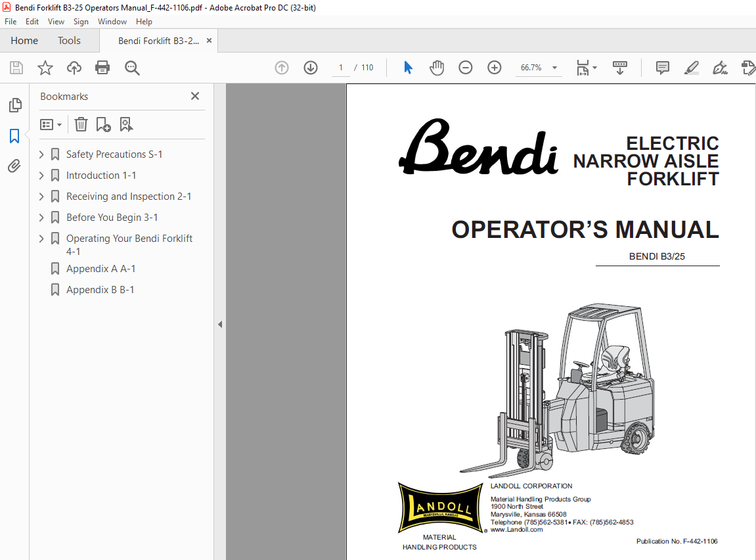Screen dimensions: 756x560
Task: Open zoom level dropdown arrow
Action: (554, 68)
